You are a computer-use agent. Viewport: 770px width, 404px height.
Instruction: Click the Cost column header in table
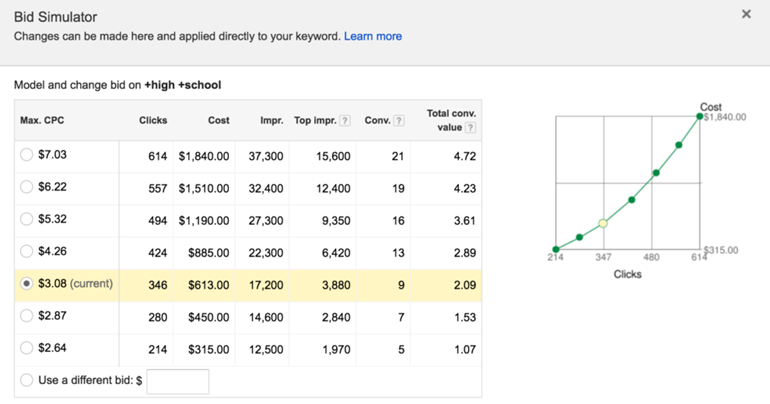[x=218, y=120]
